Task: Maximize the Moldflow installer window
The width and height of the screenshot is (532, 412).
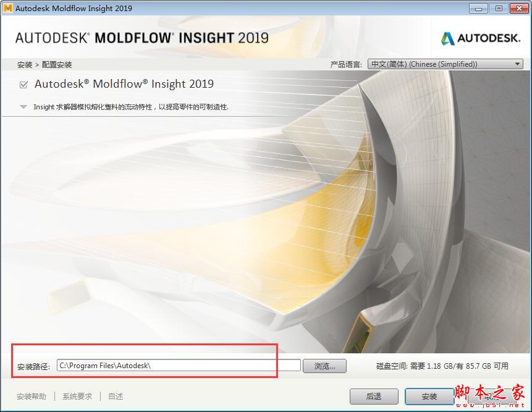Action: [x=499, y=9]
